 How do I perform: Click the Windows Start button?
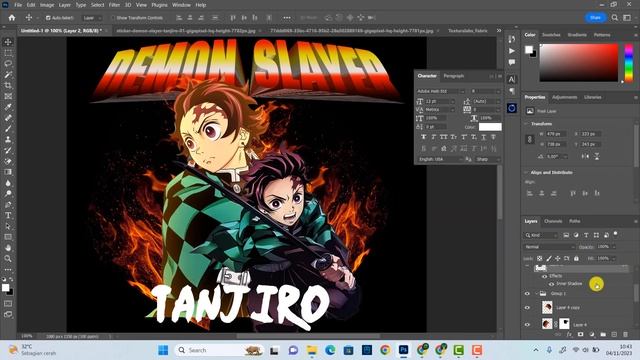point(163,350)
